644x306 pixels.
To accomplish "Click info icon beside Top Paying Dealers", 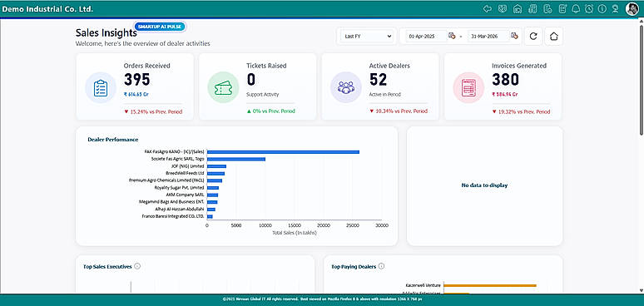I will point(381,266).
